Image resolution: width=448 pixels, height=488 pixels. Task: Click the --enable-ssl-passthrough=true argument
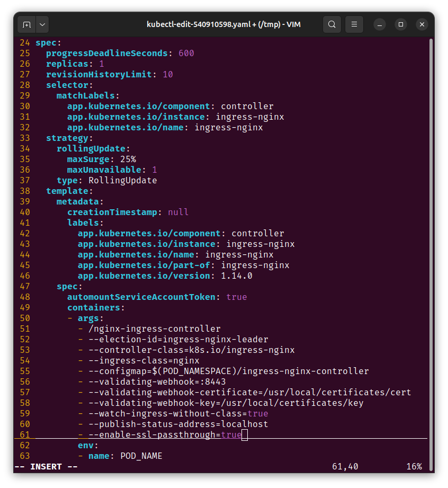tap(165, 434)
